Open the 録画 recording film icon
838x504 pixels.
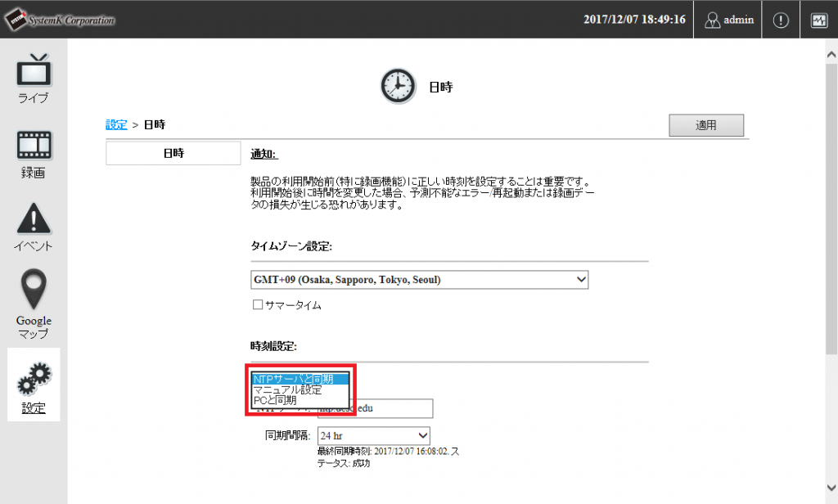point(34,145)
